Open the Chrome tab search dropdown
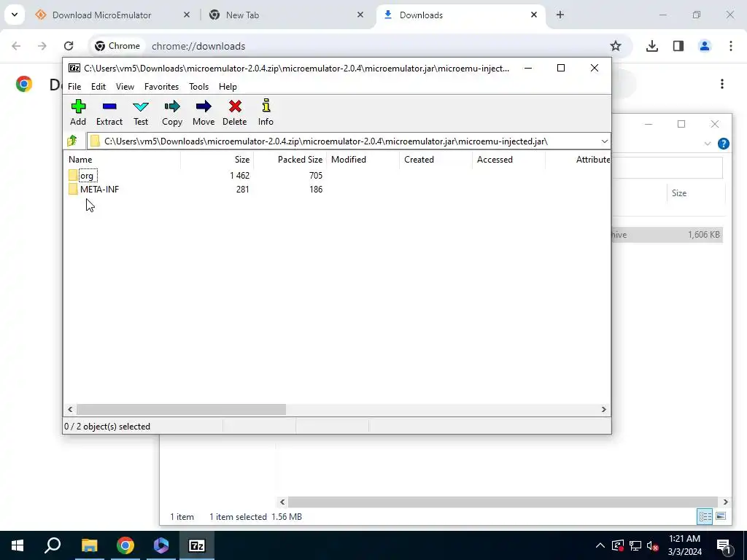This screenshot has width=747, height=560. [x=15, y=15]
